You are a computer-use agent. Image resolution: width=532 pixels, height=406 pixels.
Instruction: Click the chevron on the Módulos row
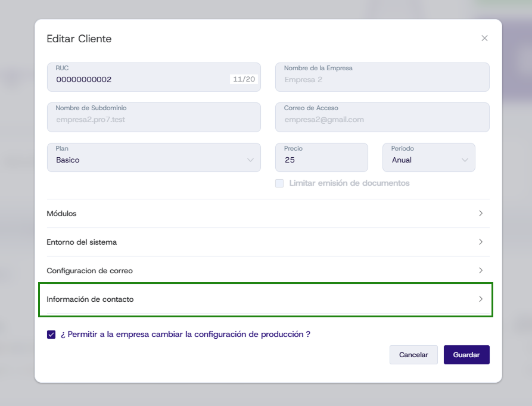(480, 213)
